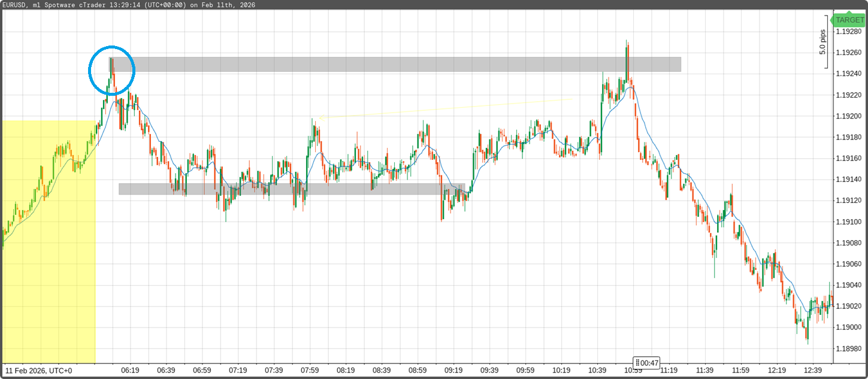
Task: Click the 12:39 time axis label
Action: 813,371
